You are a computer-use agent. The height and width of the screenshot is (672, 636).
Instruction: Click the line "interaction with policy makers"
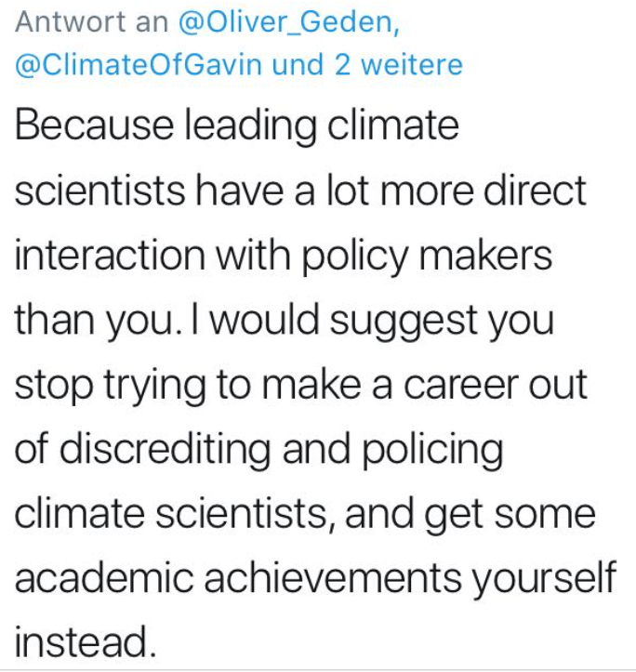pos(284,257)
